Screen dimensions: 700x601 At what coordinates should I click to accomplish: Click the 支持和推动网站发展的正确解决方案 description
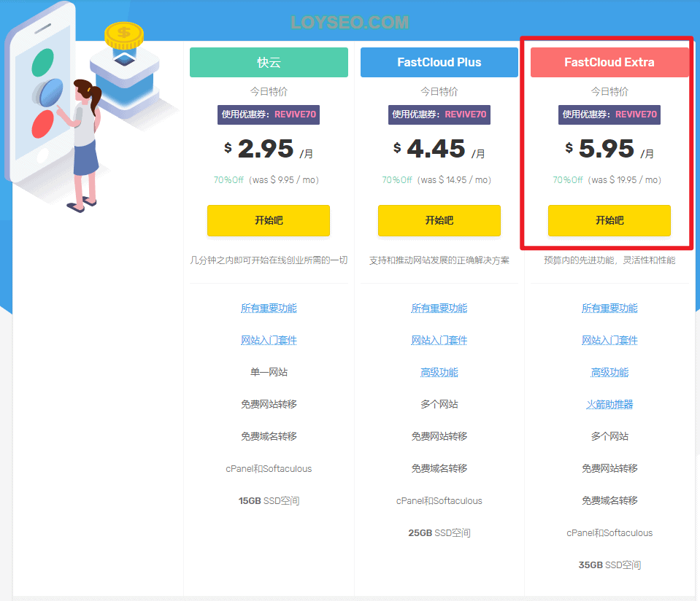point(439,260)
